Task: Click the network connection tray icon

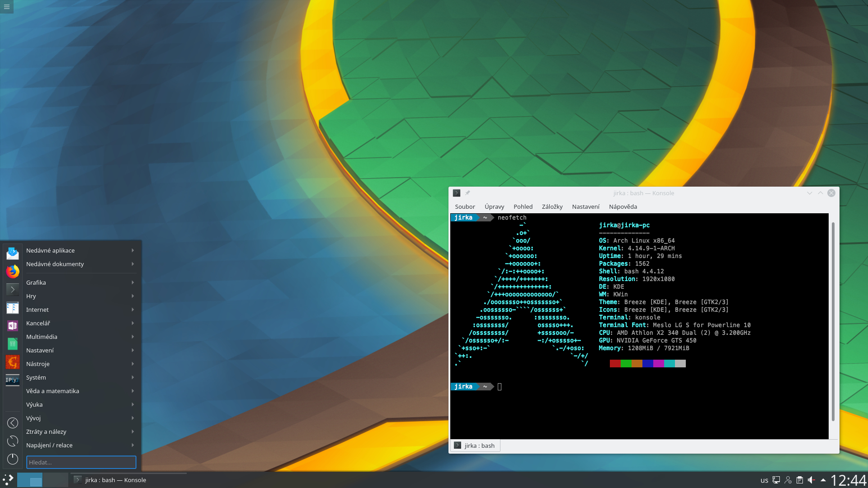Action: point(776,480)
